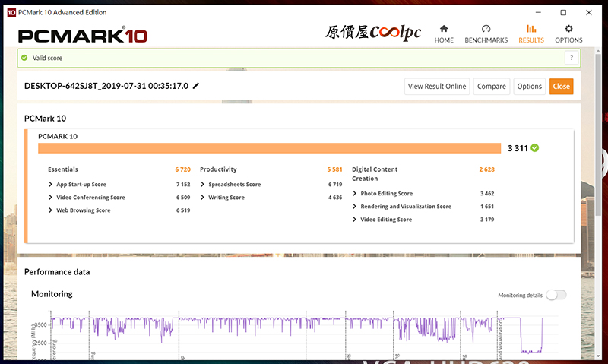Click the Monitoring heading
Image resolution: width=608 pixels, height=364 pixels.
tap(52, 294)
